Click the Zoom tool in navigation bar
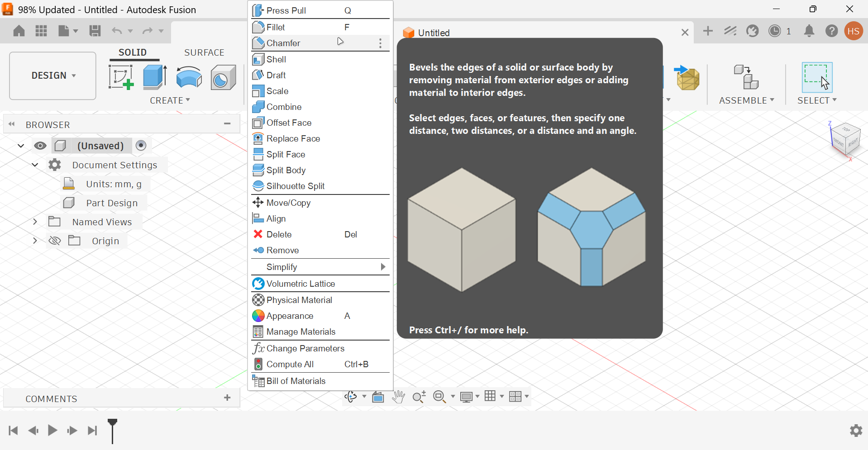The width and height of the screenshot is (868, 450). click(419, 397)
